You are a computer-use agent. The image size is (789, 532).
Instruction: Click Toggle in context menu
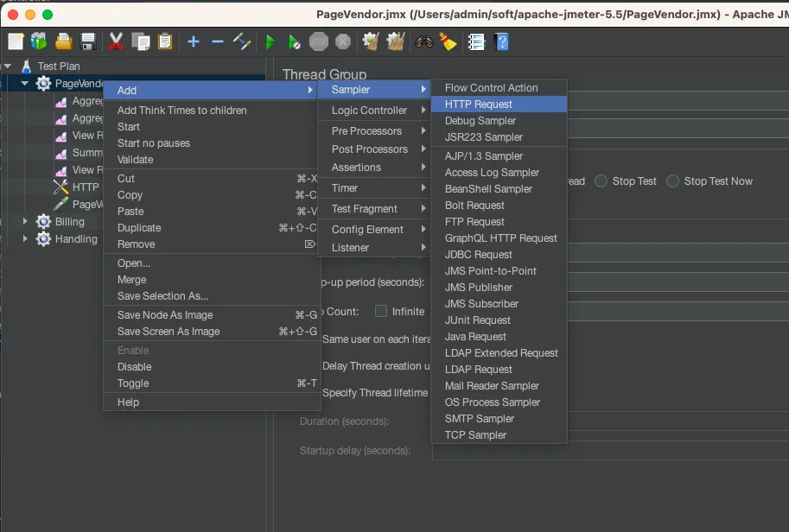coord(212,383)
